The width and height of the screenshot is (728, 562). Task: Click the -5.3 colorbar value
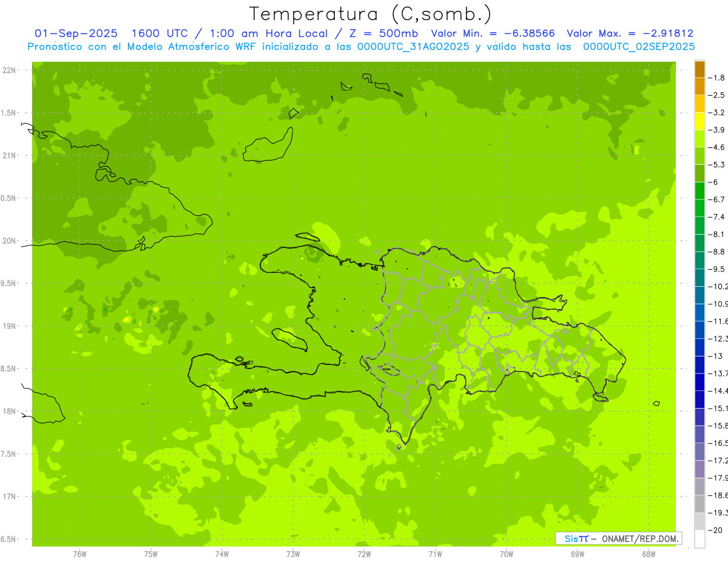pos(716,164)
